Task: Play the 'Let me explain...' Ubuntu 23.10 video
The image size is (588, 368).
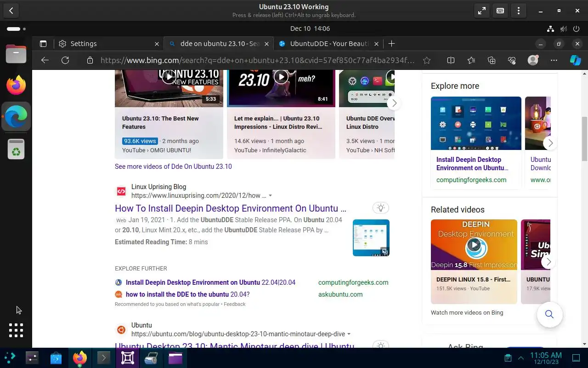Action: 281,77
